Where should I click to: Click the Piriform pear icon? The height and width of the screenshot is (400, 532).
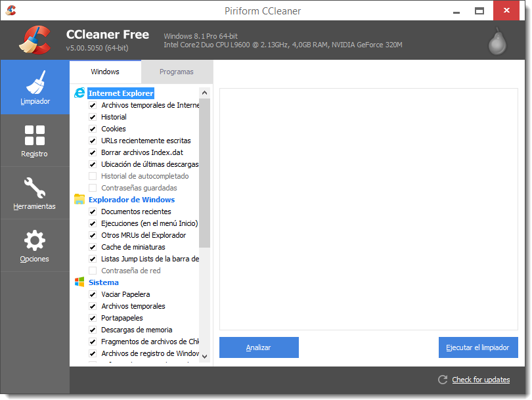pos(497,41)
